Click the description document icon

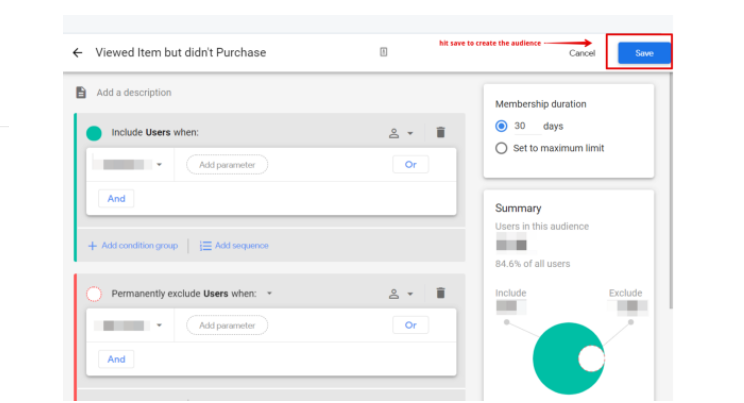pyautogui.click(x=81, y=92)
